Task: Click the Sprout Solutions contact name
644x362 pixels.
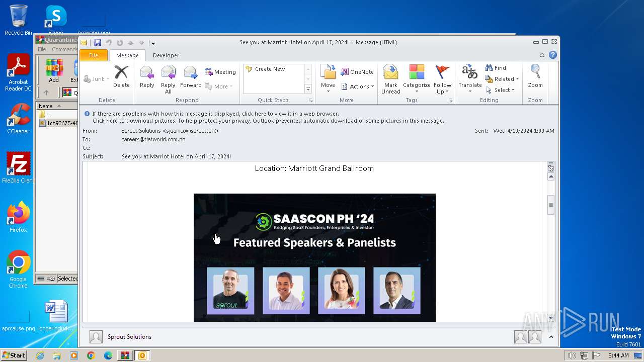Action: (x=129, y=337)
